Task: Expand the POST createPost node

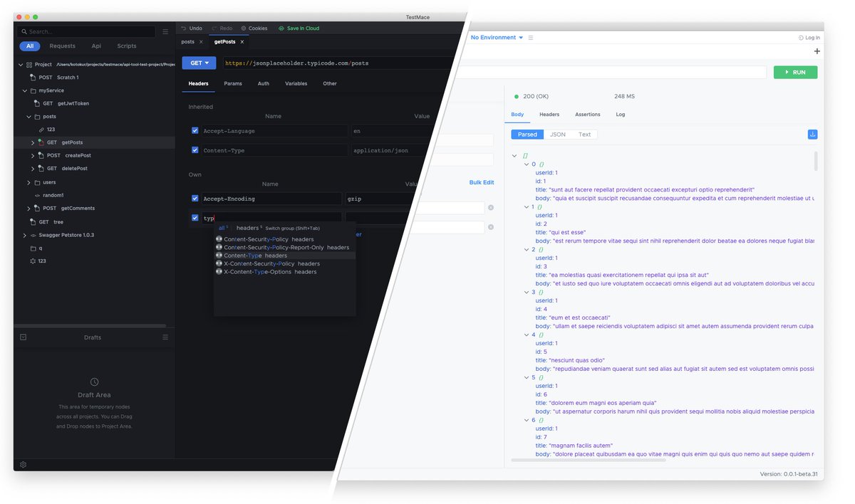Action: (33, 155)
